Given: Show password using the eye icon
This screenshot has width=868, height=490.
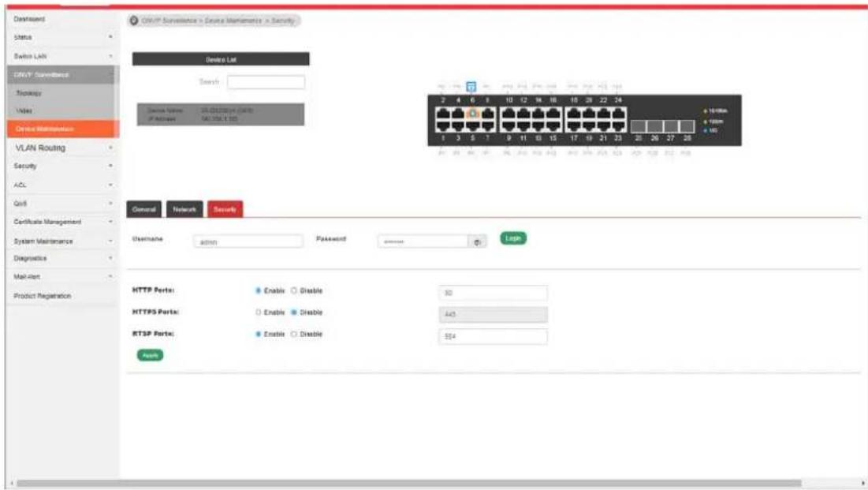Looking at the screenshot, I should (x=477, y=242).
